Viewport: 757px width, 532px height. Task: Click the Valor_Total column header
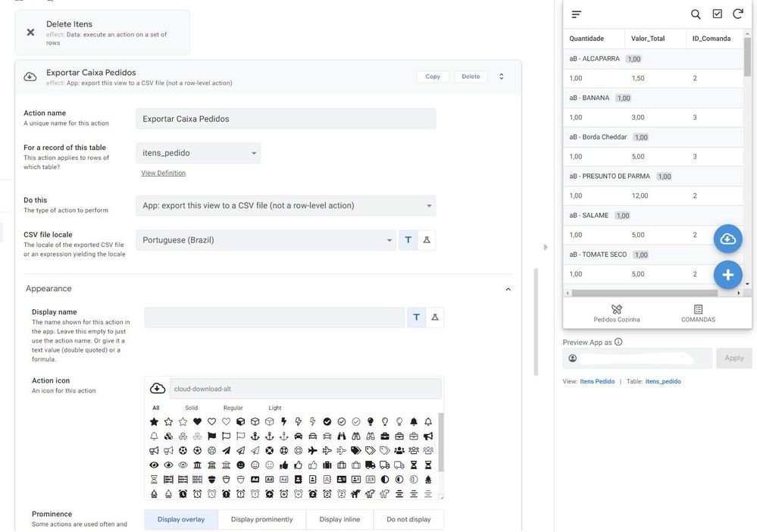tap(648, 39)
